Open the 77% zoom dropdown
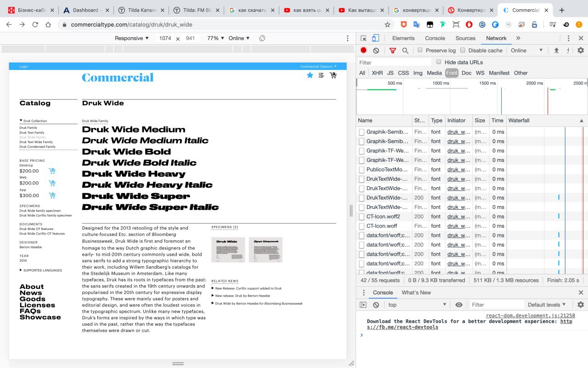Viewport: 588px width, 368px height. (215, 38)
